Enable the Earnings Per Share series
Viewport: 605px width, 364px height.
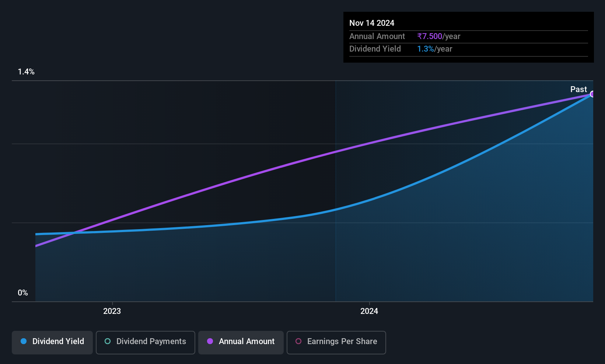tap(336, 343)
